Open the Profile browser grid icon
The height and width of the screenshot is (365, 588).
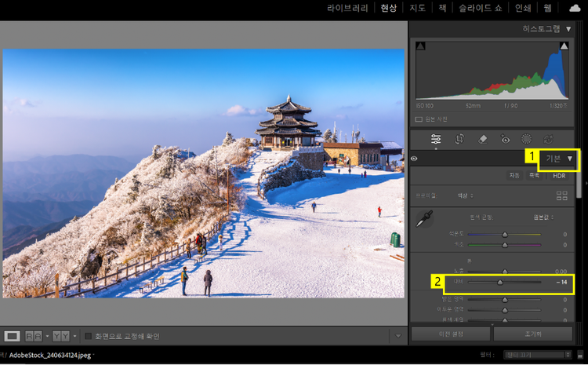pyautogui.click(x=562, y=195)
